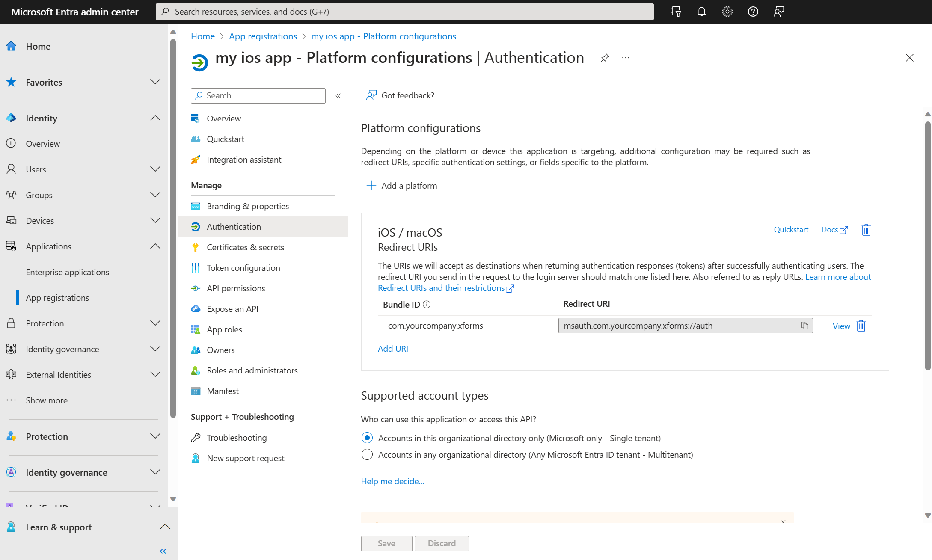Delete the iOS / macOS platform configuration
The height and width of the screenshot is (560, 932).
tap(866, 230)
